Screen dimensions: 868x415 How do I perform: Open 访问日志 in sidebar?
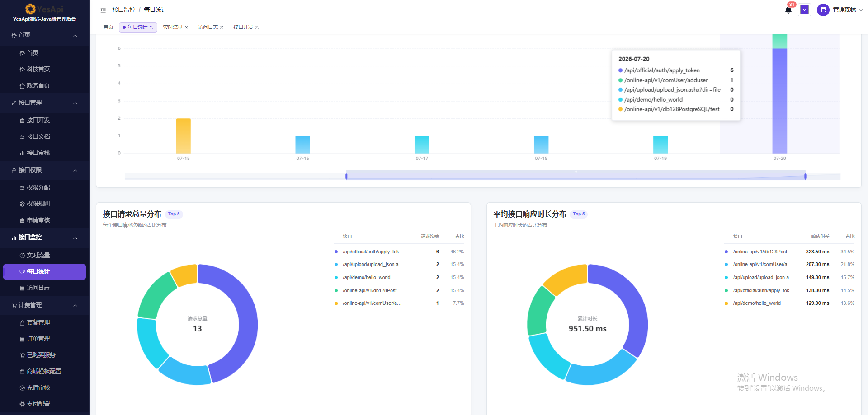click(x=44, y=288)
